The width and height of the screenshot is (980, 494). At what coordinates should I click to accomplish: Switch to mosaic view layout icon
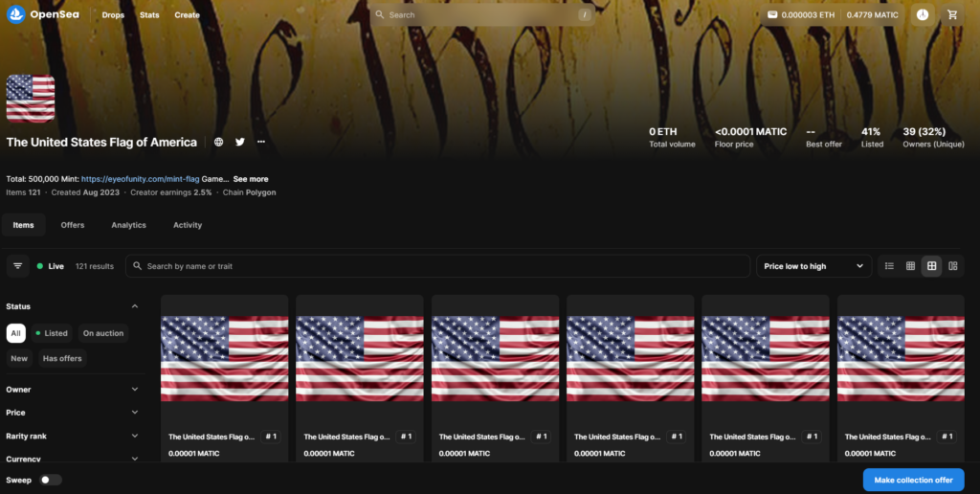tap(953, 266)
